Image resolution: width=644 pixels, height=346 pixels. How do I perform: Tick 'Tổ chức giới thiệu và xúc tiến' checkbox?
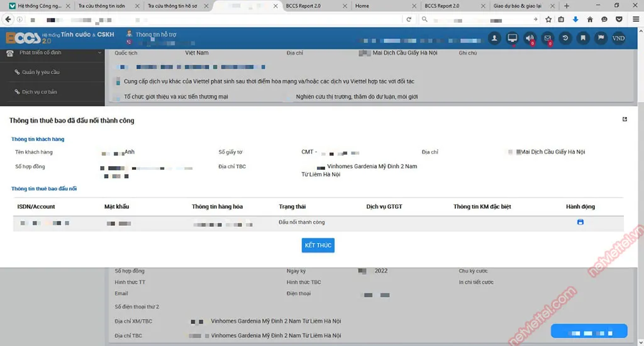click(118, 97)
